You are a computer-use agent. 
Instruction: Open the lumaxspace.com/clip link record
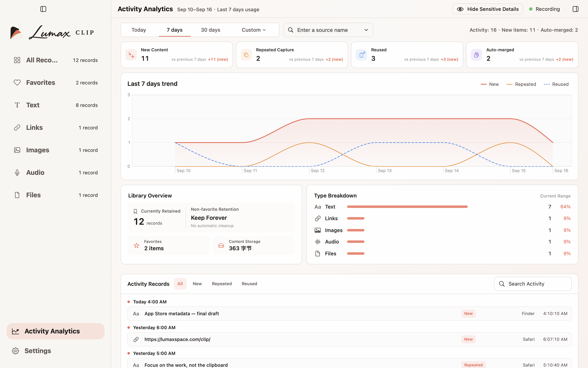click(349, 339)
